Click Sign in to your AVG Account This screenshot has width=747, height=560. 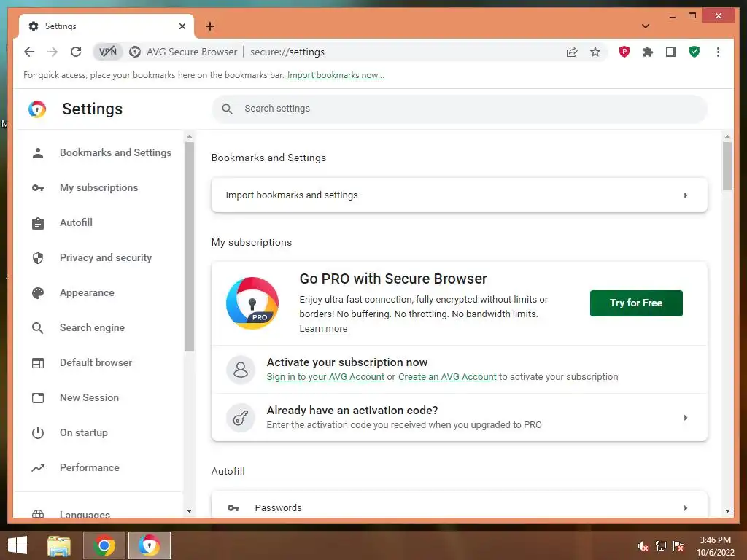coord(325,377)
